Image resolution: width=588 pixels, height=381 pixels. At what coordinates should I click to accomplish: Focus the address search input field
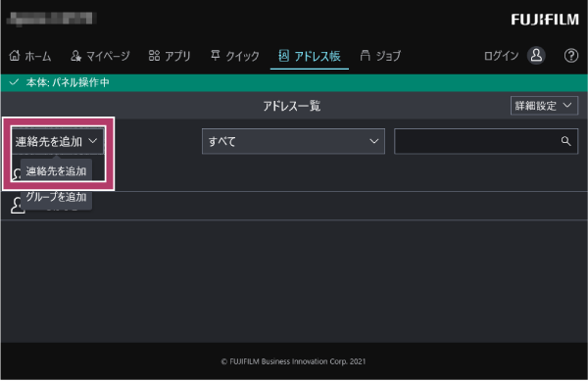coord(486,141)
